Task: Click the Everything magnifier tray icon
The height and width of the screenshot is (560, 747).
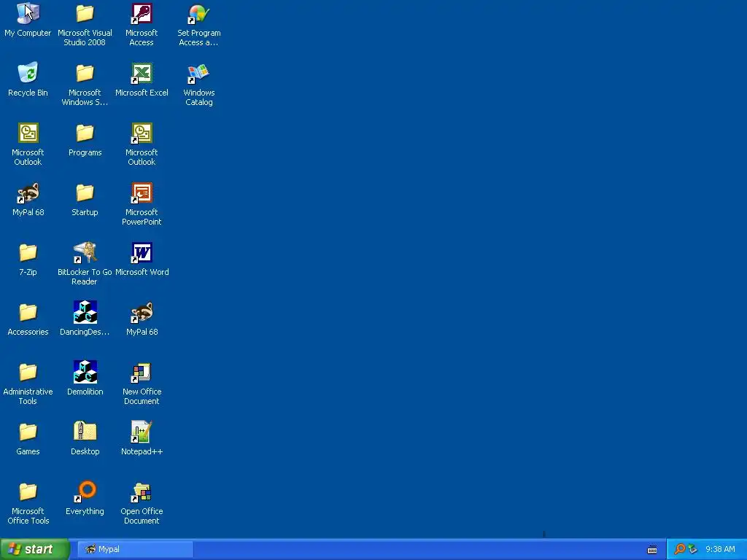Action: (x=679, y=549)
